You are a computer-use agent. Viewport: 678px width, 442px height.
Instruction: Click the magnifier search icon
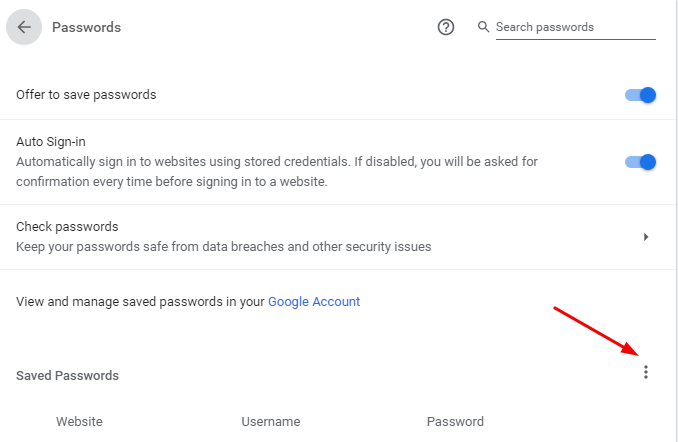[484, 27]
